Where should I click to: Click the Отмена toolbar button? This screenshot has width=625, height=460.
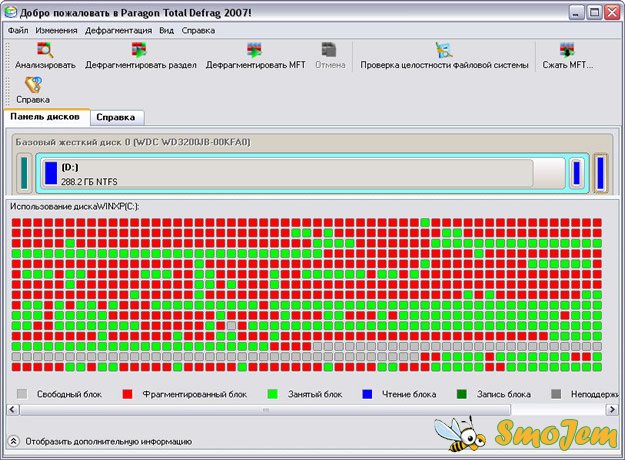coord(330,55)
